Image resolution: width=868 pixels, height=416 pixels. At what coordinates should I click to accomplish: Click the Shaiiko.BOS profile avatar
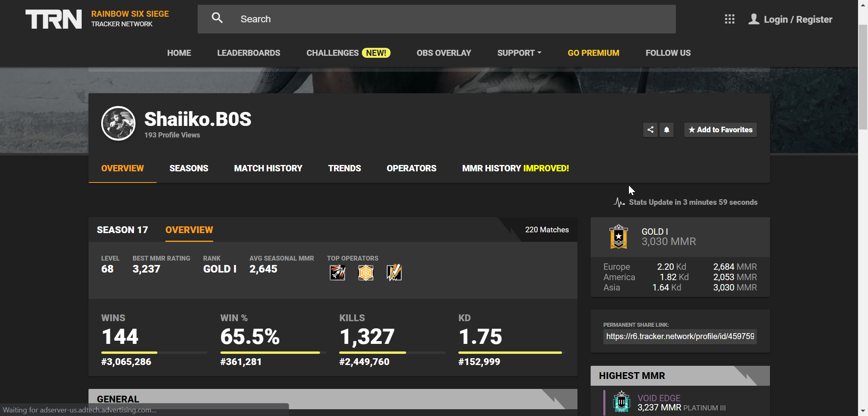[118, 124]
